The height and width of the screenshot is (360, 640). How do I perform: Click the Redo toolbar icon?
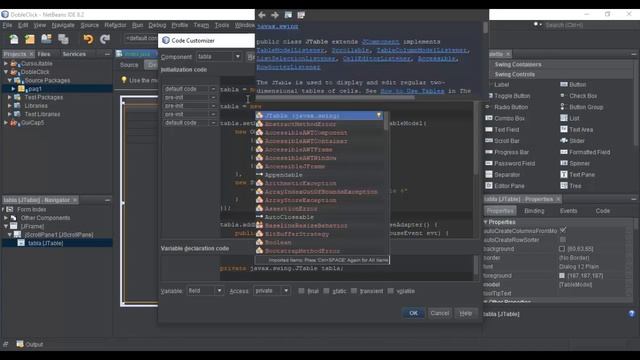[x=105, y=39]
